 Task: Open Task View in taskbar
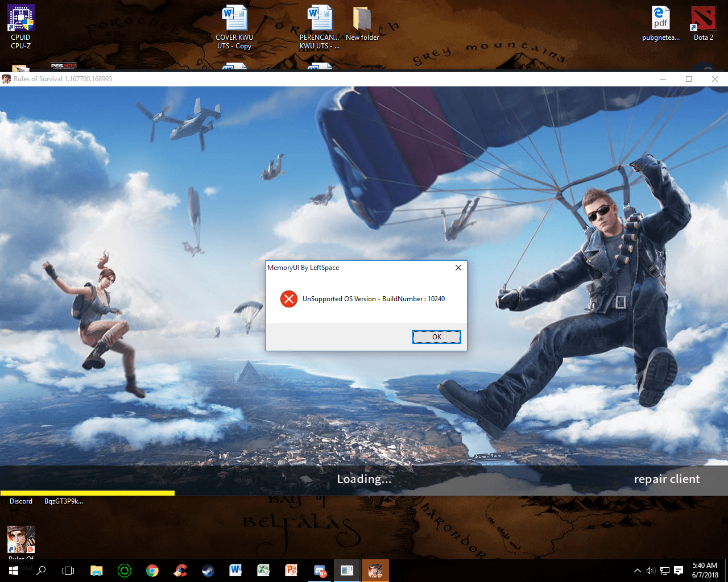tap(68, 571)
